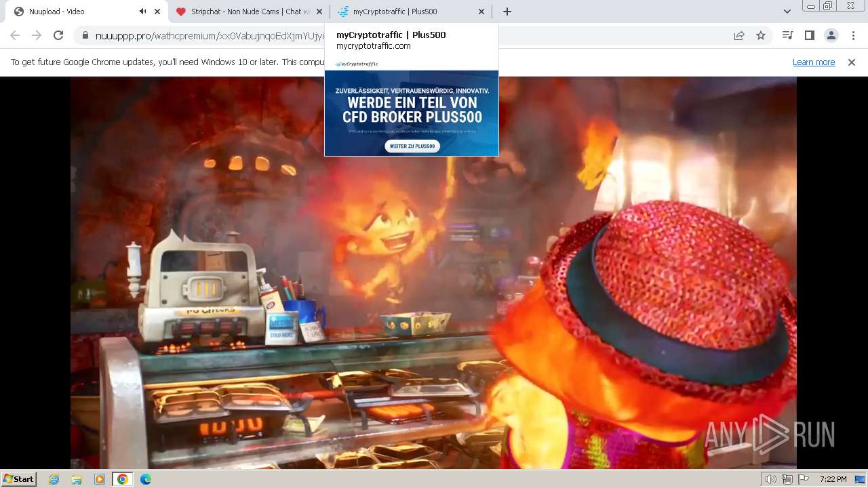Reload the current page
868x488 pixels.
pyautogui.click(x=58, y=35)
